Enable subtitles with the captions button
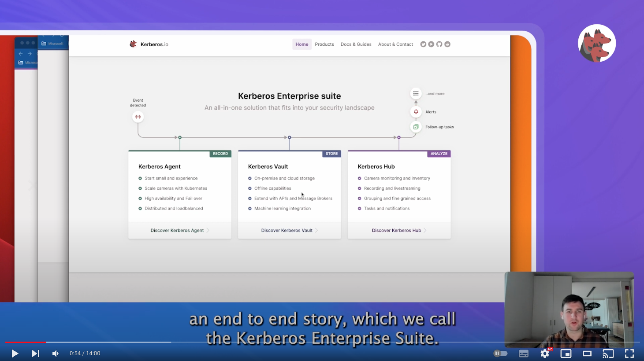The image size is (644, 361). [523, 353]
